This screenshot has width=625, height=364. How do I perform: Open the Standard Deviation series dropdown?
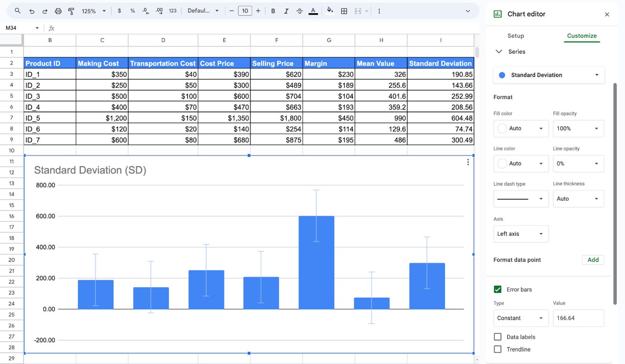tap(549, 75)
